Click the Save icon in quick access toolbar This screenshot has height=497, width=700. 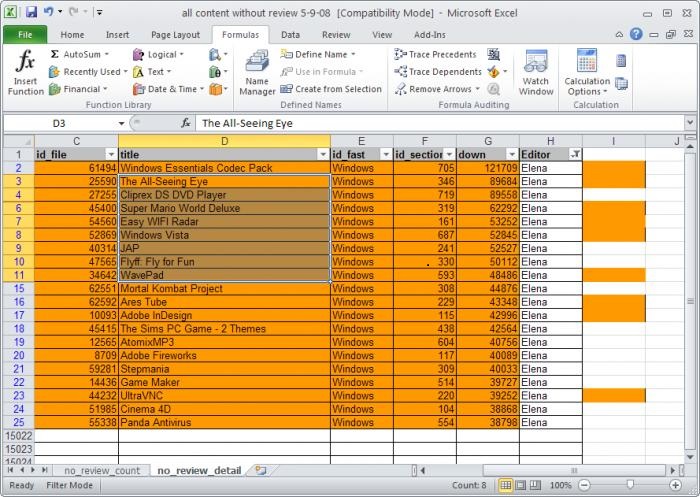tap(31, 12)
